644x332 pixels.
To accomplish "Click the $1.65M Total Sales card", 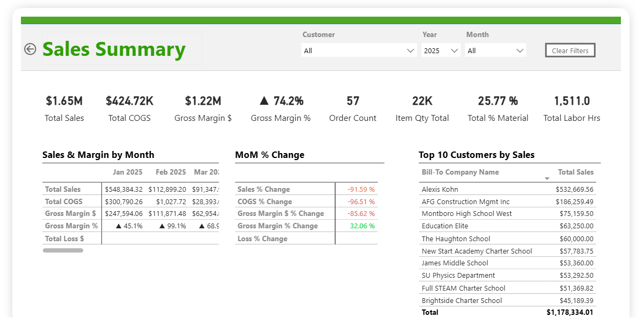I will click(x=64, y=109).
